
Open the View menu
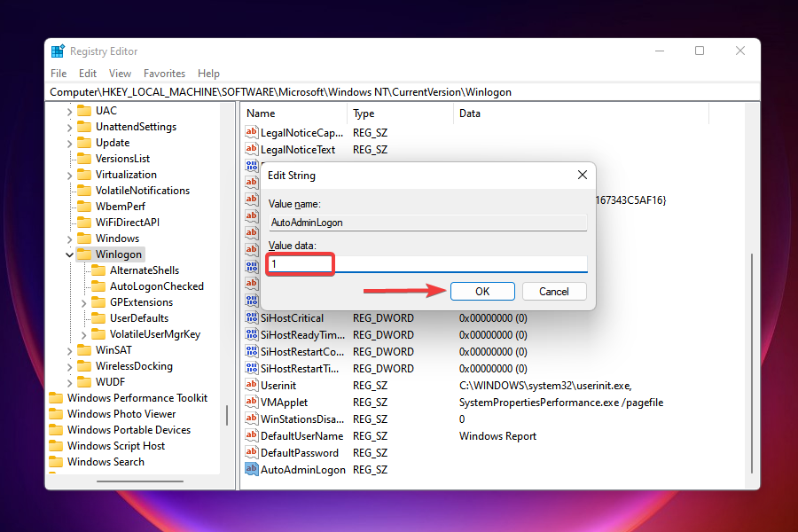pyautogui.click(x=120, y=74)
